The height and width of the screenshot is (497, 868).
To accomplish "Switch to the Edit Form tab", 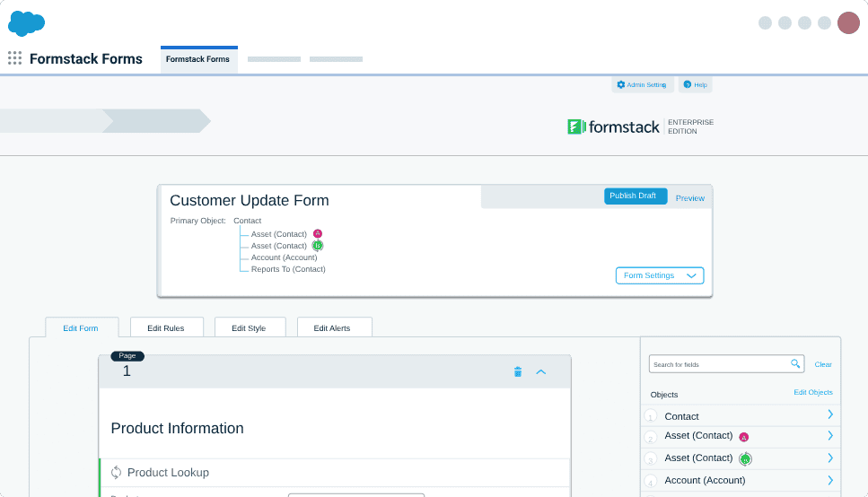I will point(81,328).
